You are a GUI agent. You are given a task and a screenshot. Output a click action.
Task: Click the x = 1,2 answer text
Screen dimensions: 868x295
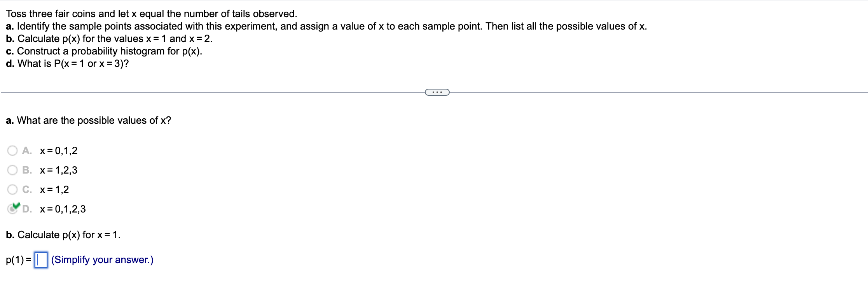click(x=54, y=190)
